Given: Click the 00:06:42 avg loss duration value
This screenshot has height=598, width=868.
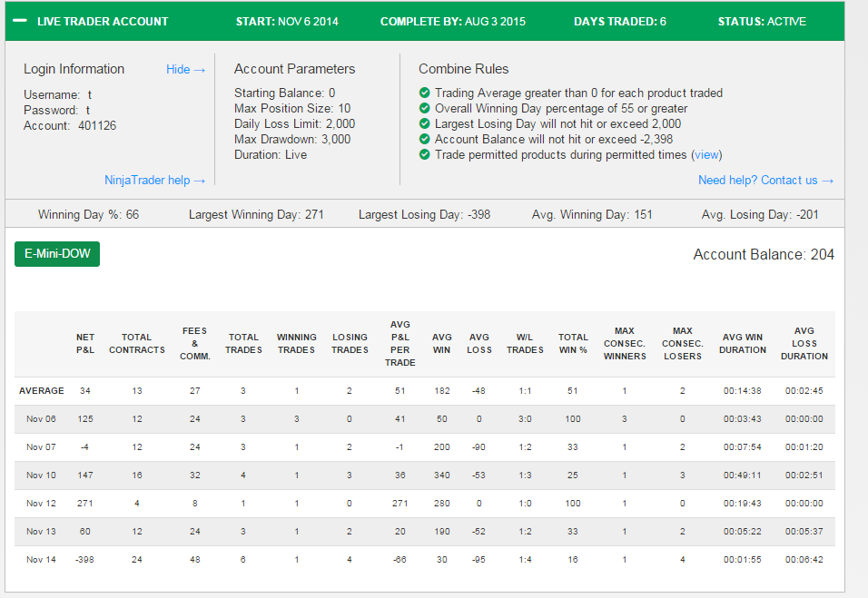Looking at the screenshot, I should coord(804,560).
